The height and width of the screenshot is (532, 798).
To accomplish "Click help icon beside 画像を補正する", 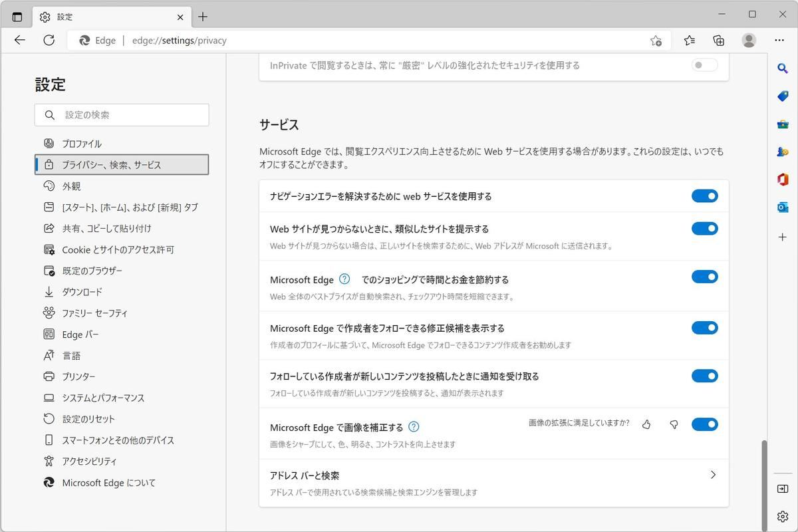I will pos(414,426).
